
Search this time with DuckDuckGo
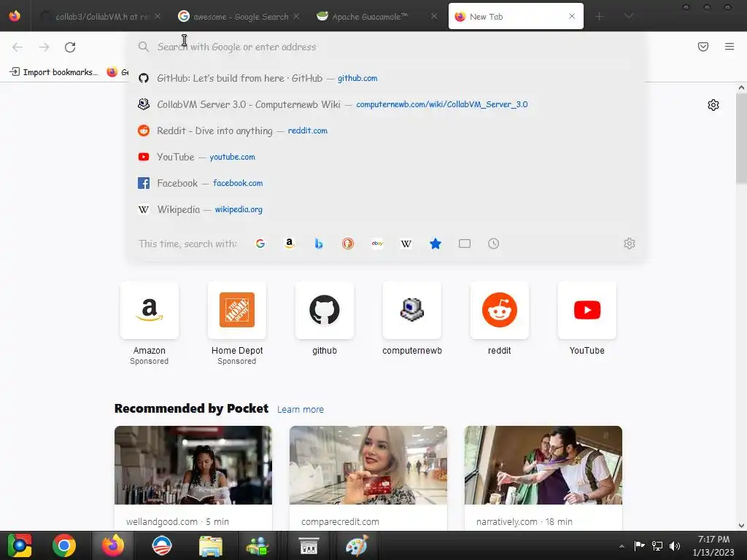click(x=348, y=244)
